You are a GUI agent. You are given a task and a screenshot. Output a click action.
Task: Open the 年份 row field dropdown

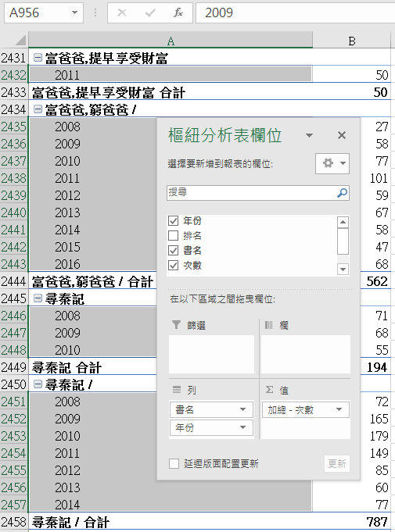pyautogui.click(x=242, y=427)
